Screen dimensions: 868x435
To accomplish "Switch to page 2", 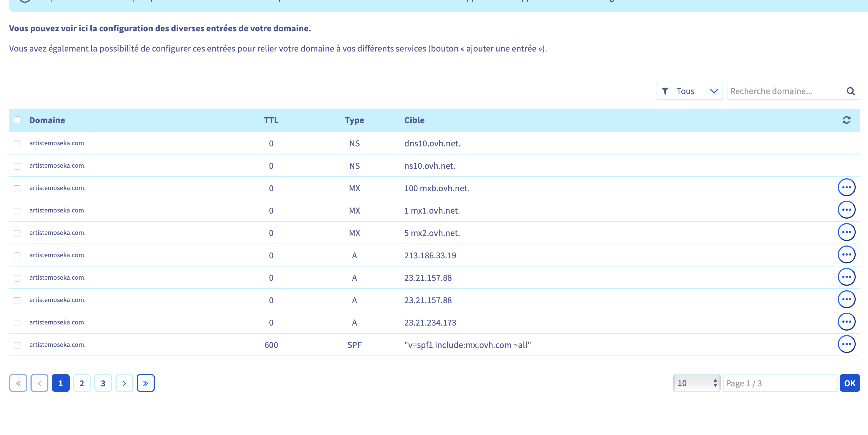I will click(x=82, y=383).
